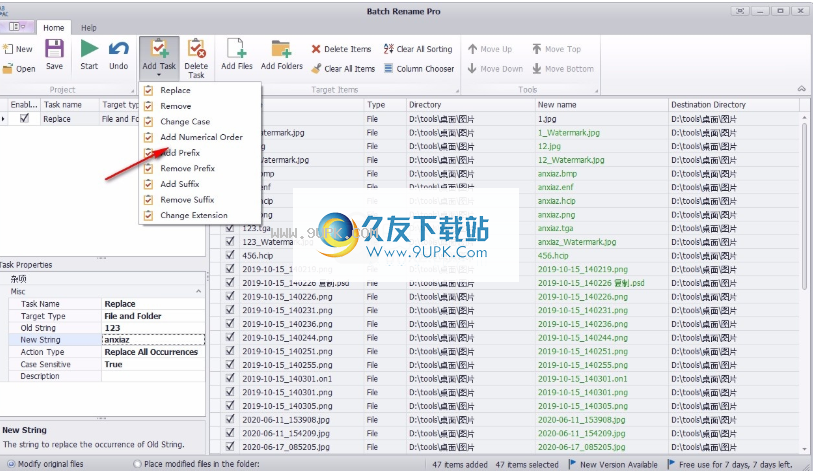Click the application menu button
This screenshot has height=471, width=813.
(17, 26)
